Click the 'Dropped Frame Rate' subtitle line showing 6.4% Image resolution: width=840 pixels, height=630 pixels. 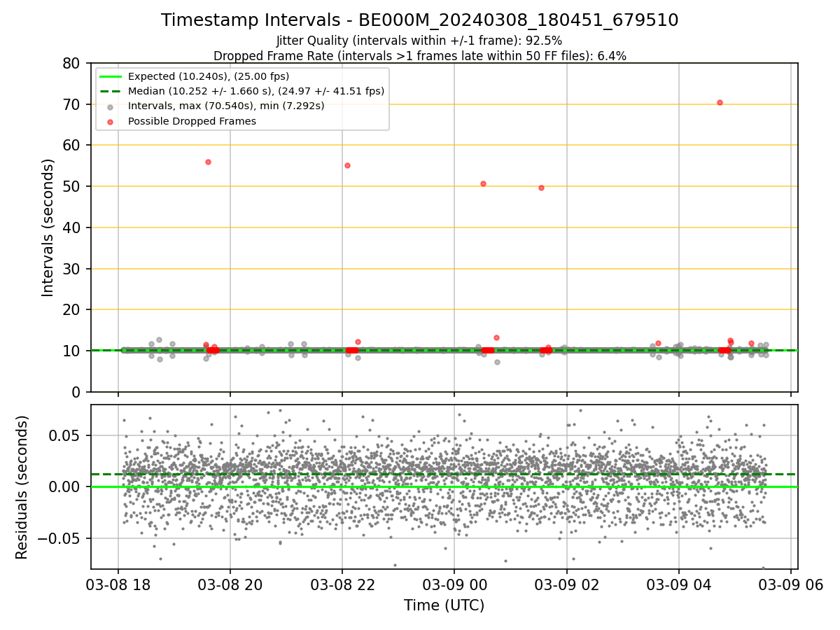click(x=419, y=55)
